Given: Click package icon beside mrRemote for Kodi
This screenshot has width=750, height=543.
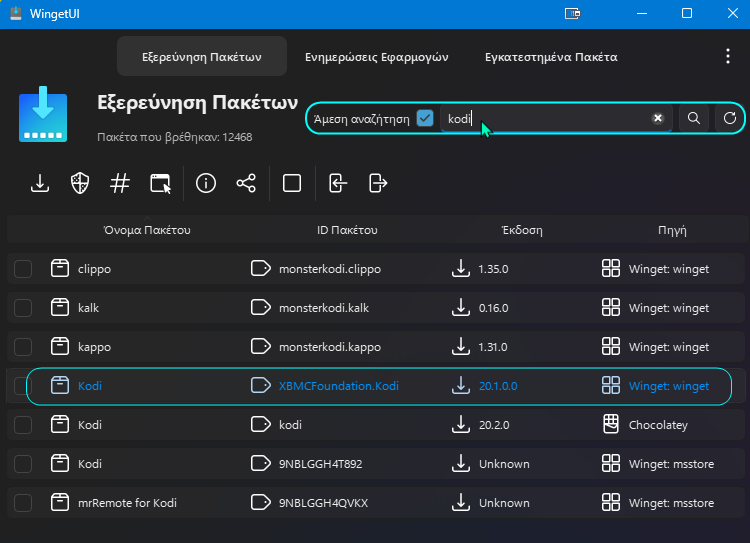Looking at the screenshot, I should click(60, 502).
